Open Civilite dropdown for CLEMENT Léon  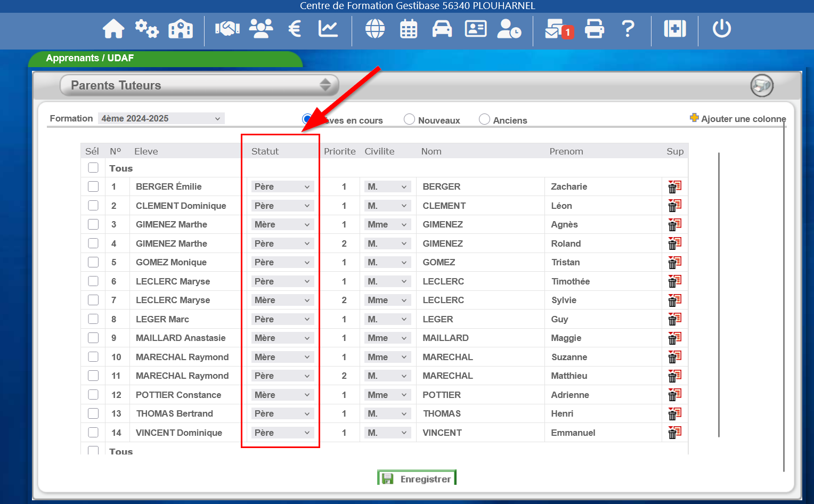click(x=387, y=206)
